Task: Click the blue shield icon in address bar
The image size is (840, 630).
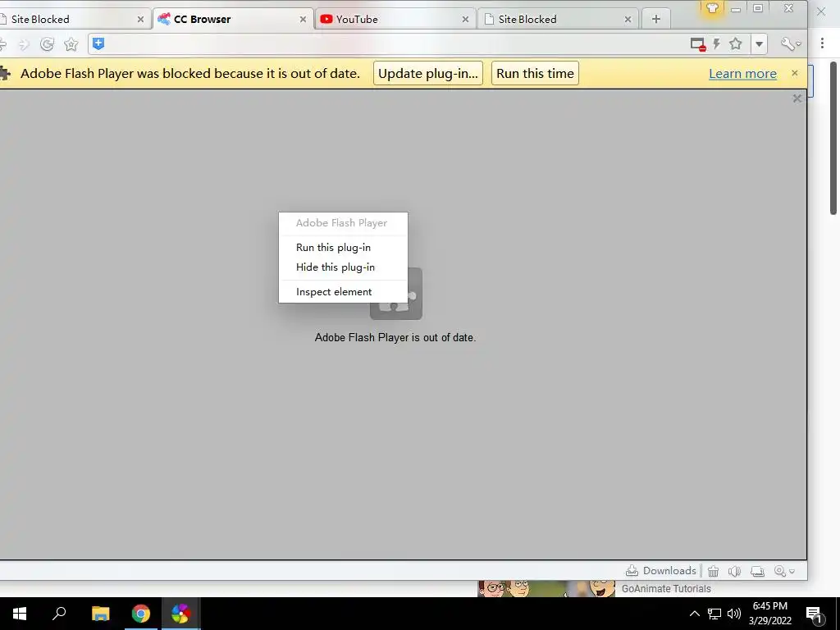Action: pos(98,44)
